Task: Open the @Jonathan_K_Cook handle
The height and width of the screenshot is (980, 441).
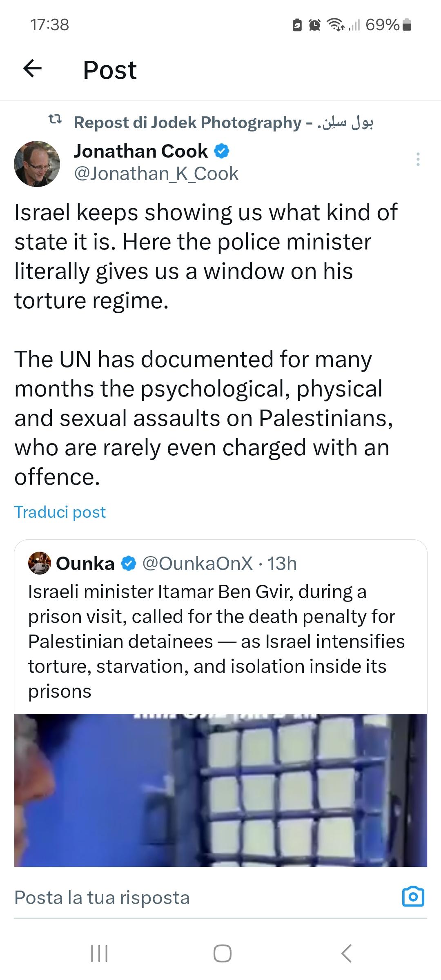Action: (x=156, y=174)
